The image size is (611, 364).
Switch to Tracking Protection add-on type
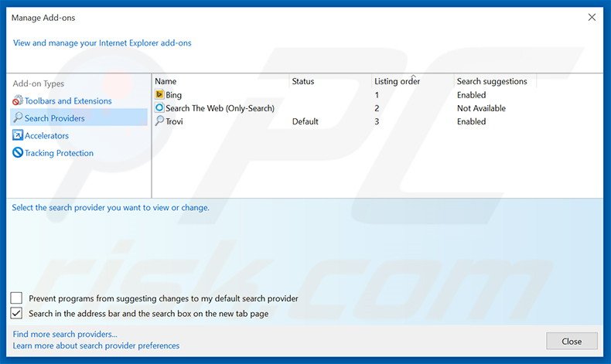click(60, 153)
